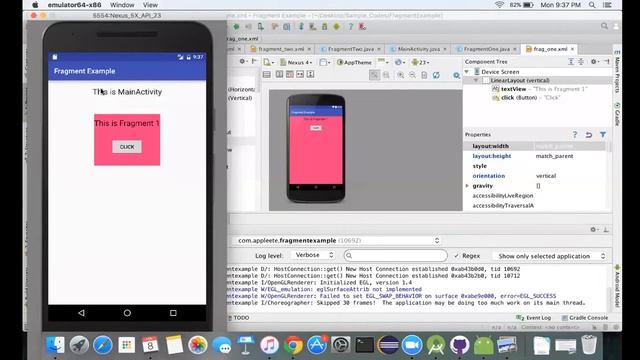Click the Properties help question mark icon

pos(575,134)
